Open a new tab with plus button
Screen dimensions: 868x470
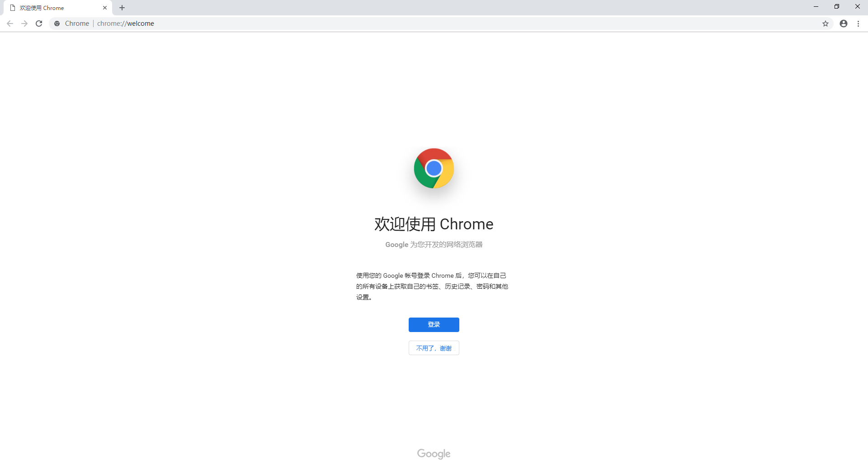click(x=122, y=8)
